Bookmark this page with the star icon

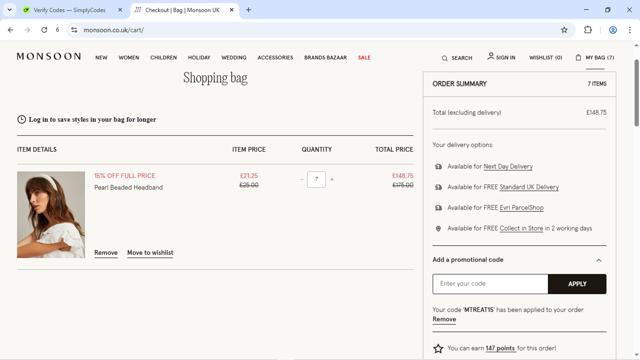pos(564,30)
